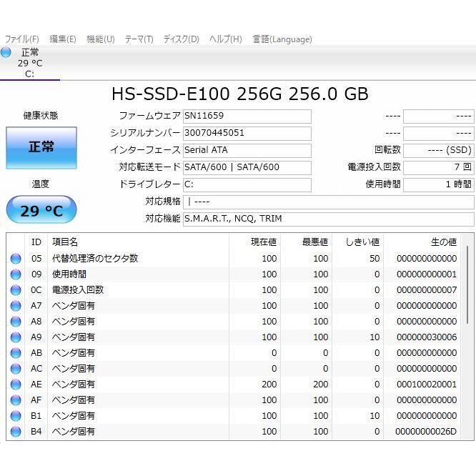Click the status orb in row AF
The height and width of the screenshot is (476, 476).
16,400
